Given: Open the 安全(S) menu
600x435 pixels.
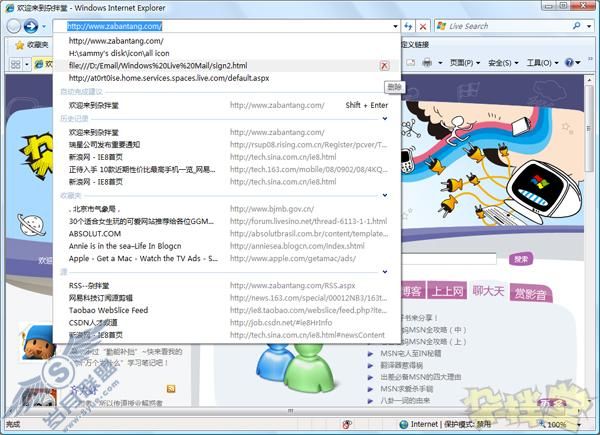Looking at the screenshot, I should pos(503,63).
